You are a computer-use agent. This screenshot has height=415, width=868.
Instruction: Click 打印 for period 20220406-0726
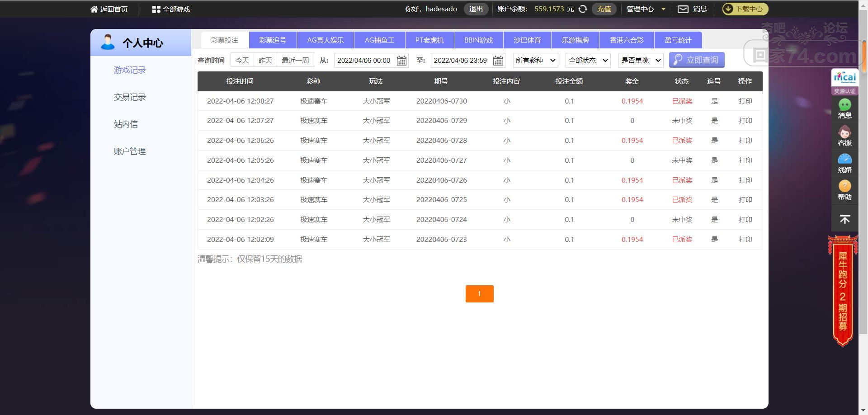point(745,180)
